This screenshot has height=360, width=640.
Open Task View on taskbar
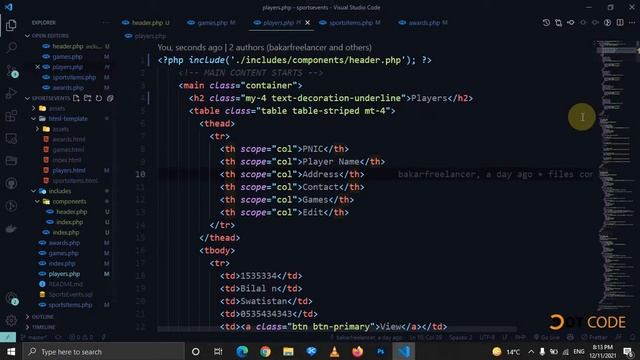coord(218,351)
